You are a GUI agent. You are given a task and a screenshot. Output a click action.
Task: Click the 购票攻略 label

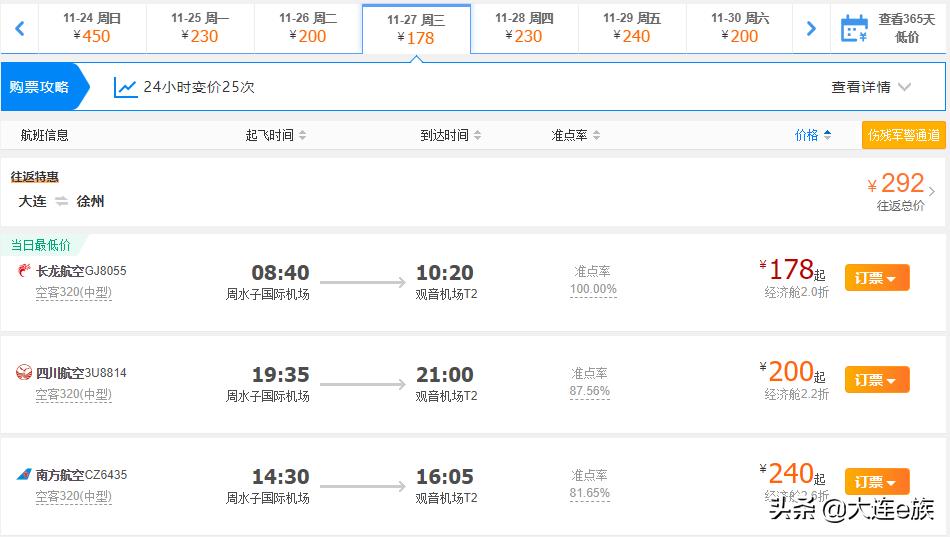pyautogui.click(x=39, y=87)
